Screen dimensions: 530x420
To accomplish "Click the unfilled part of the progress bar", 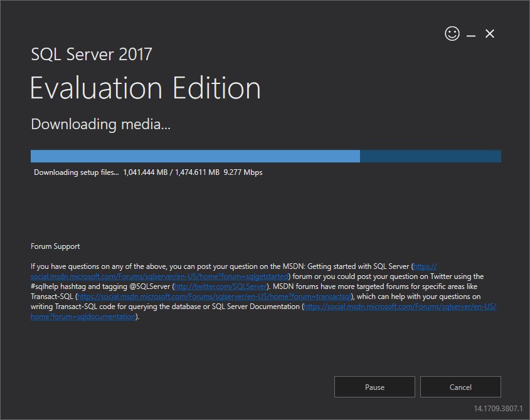I will click(430, 156).
